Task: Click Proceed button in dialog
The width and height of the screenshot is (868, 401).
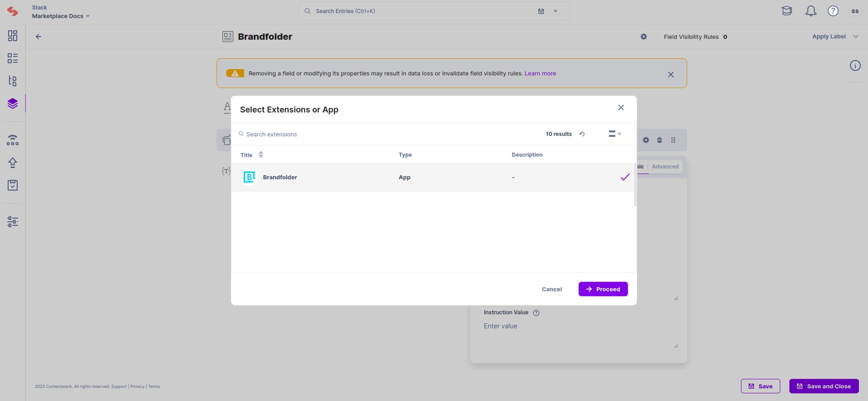Action: click(x=603, y=289)
